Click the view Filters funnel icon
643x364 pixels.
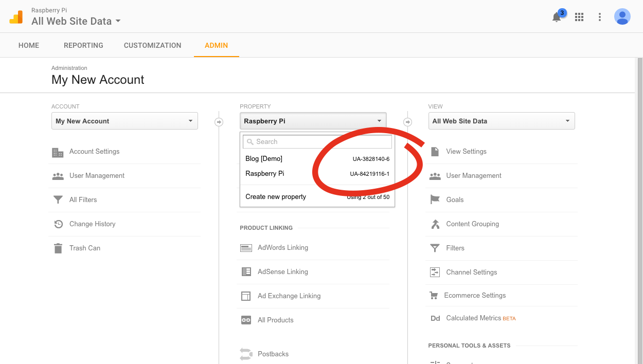[x=435, y=248]
